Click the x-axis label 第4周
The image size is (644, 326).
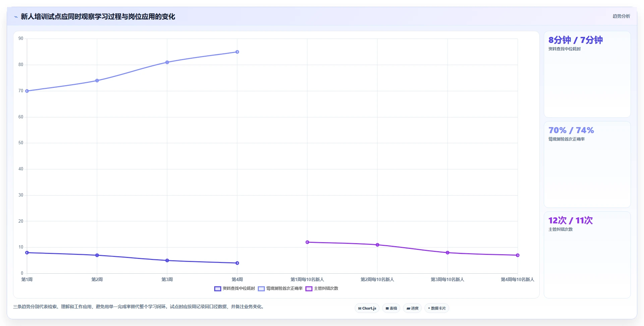pos(237,279)
